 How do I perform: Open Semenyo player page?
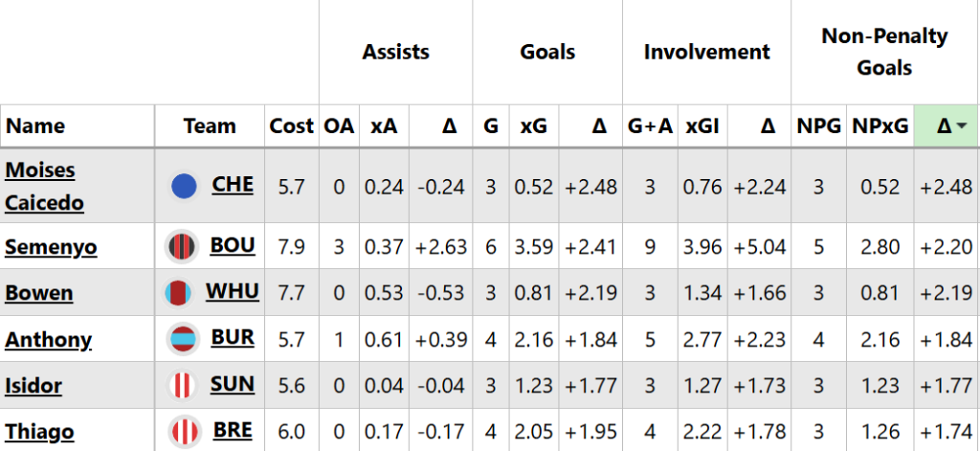50,247
